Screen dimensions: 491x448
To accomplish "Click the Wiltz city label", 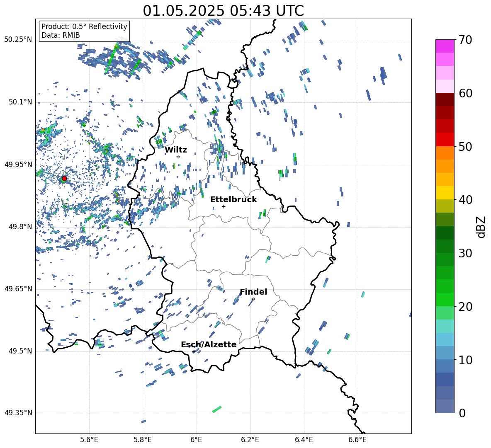I will [176, 150].
